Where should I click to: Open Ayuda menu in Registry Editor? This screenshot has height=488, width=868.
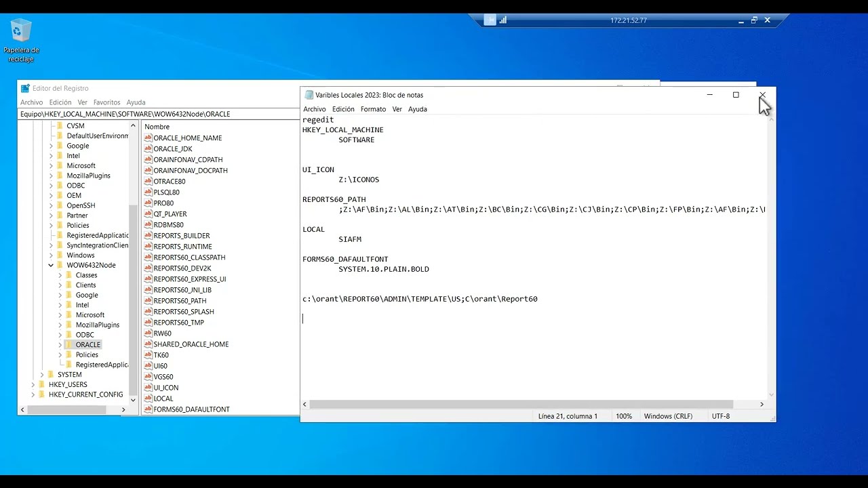[x=136, y=102]
